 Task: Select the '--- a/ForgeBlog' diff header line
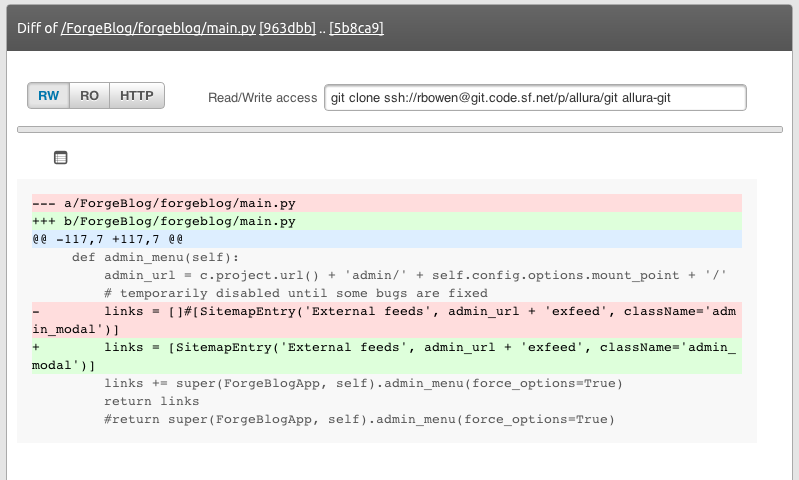163,203
